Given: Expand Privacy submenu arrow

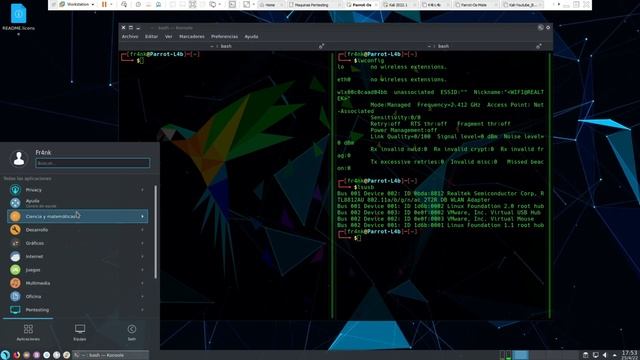Looking at the screenshot, I should tap(142, 190).
